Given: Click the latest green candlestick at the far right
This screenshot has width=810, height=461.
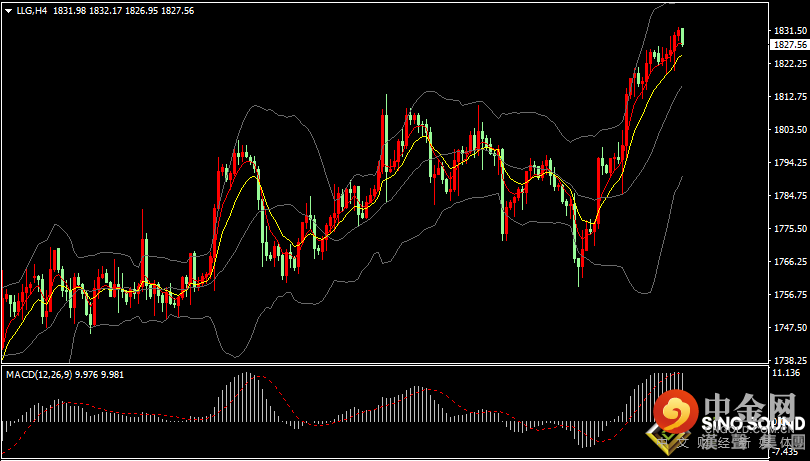Looking at the screenshot, I should 683,37.
